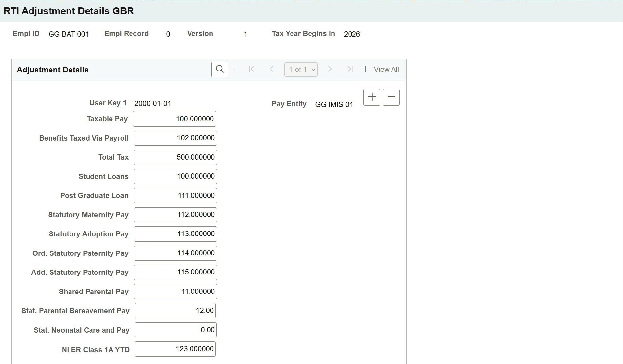Click the Tax Year Begins In value 2026
Viewport: 623px width, 364px height.
pos(352,34)
